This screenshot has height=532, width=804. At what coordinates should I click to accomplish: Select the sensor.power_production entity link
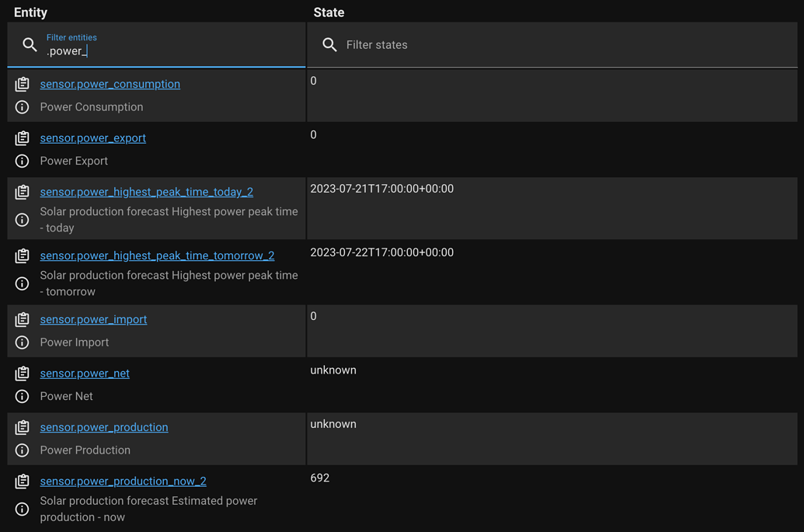coord(104,427)
